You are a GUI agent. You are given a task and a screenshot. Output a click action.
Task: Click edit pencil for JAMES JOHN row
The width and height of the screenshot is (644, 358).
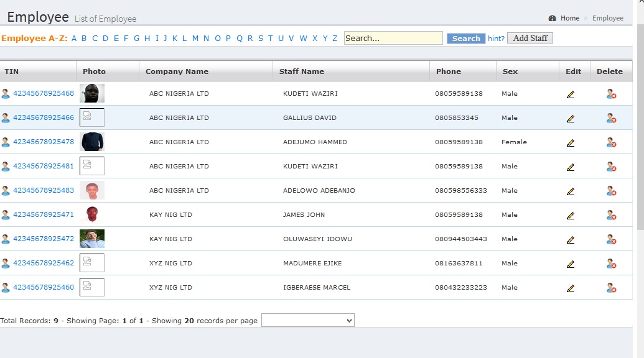click(571, 215)
